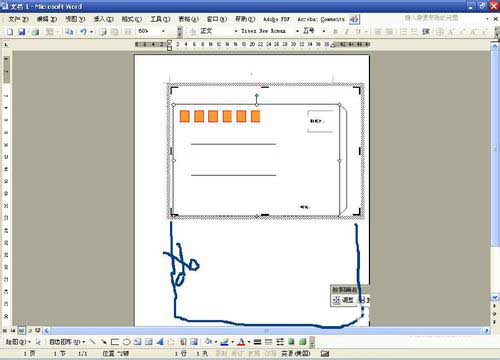The width and height of the screenshot is (500, 360).
Task: Choose the Oval drawing tool
Action: [x=126, y=342]
